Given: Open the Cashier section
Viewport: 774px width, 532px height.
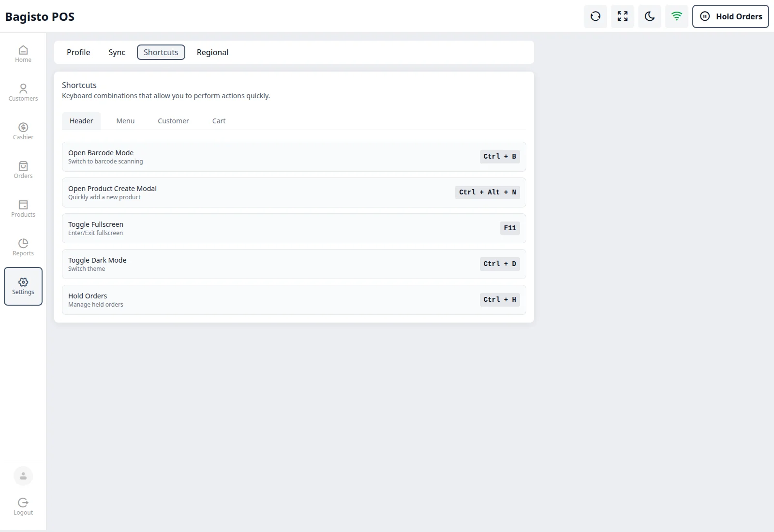Looking at the screenshot, I should pos(23,132).
